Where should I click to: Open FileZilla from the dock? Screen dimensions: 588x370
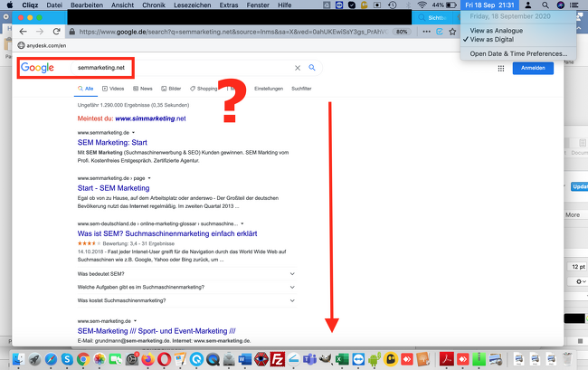click(280, 359)
